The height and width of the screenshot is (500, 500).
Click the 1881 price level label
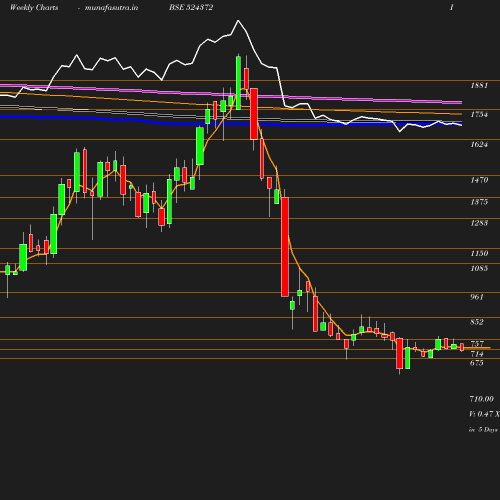tap(479, 85)
